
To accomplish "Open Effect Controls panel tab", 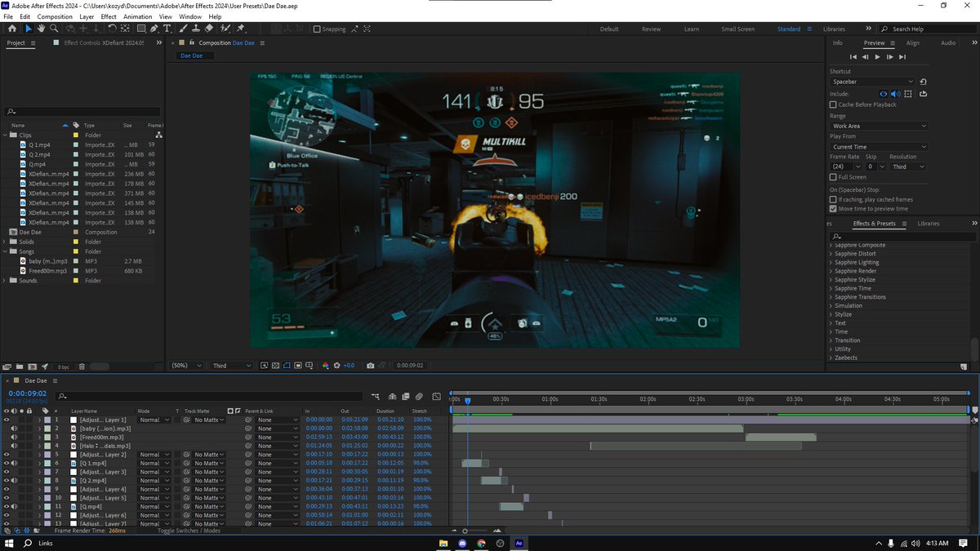I will pyautogui.click(x=103, y=42).
